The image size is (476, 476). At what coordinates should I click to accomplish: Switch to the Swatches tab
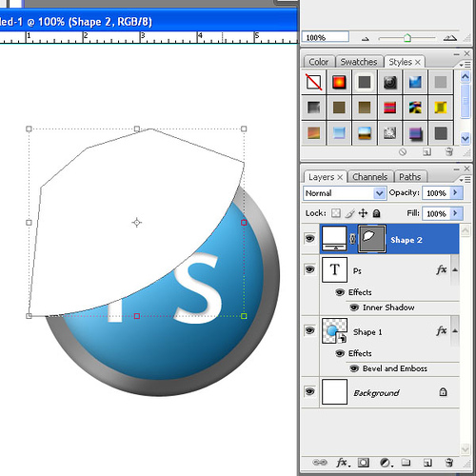tap(359, 62)
